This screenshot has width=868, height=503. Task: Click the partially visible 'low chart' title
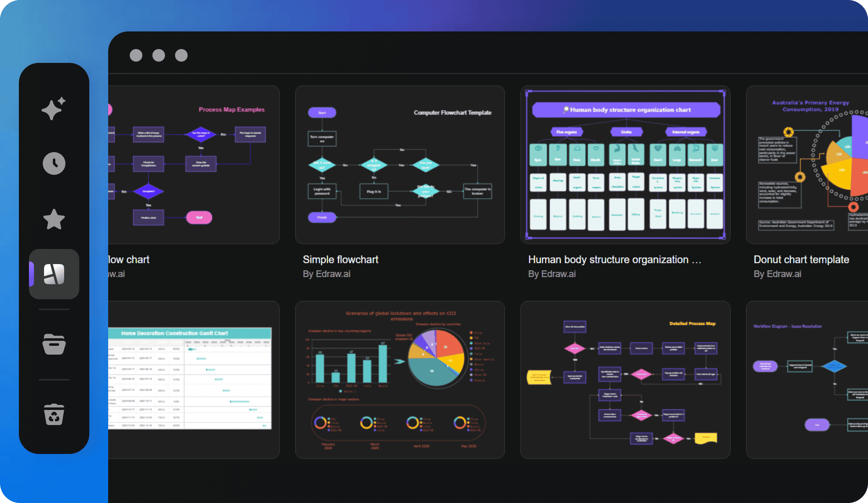click(129, 259)
